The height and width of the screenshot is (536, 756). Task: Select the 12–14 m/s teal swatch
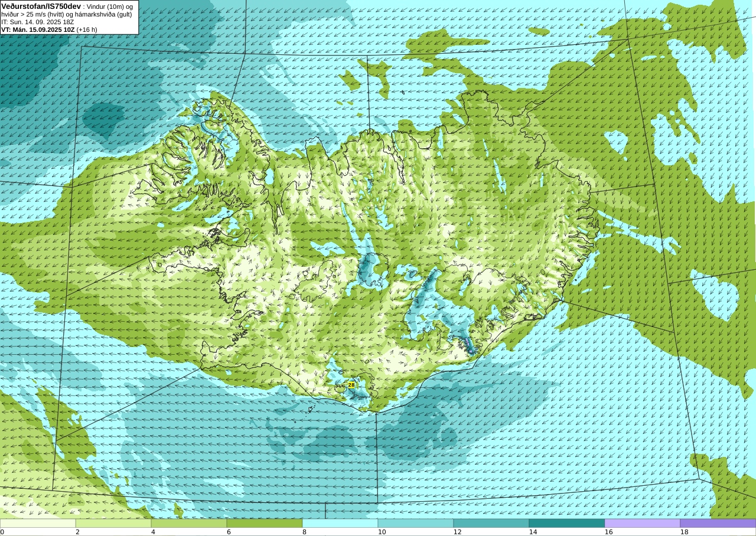pos(491,523)
